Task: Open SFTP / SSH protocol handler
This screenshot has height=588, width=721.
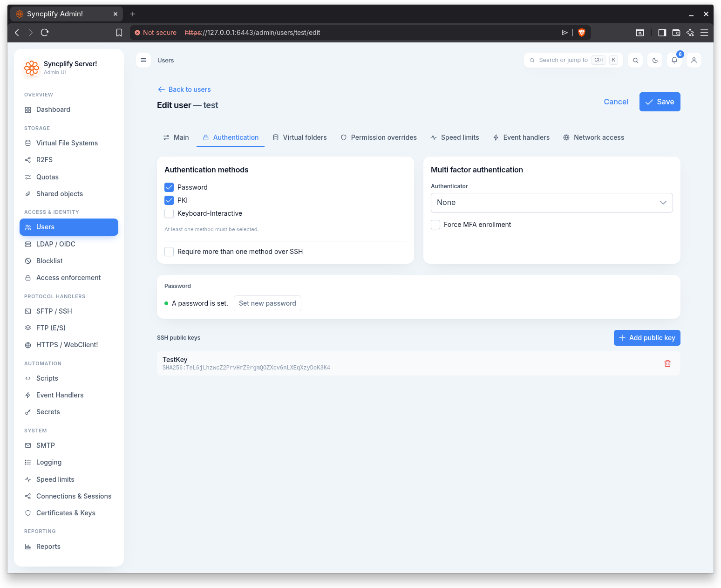Action: click(x=69, y=311)
